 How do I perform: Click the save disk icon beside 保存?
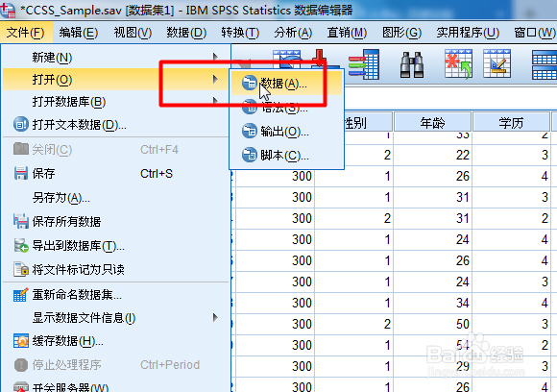click(20, 174)
